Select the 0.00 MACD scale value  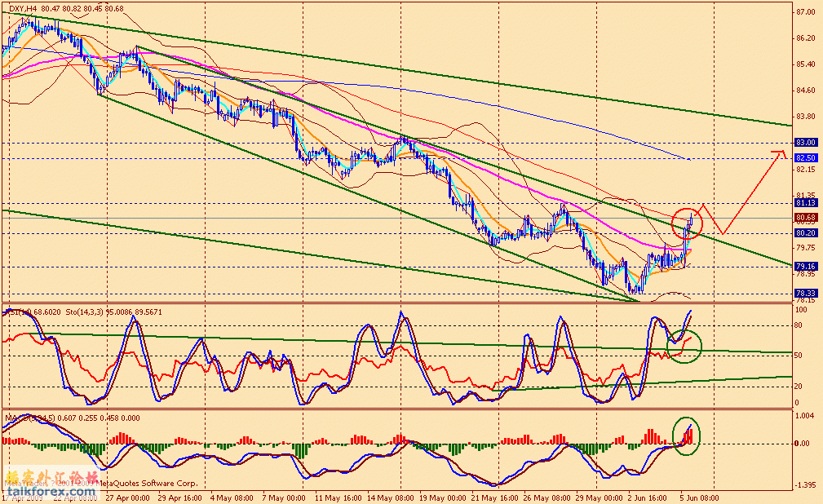coord(803,444)
